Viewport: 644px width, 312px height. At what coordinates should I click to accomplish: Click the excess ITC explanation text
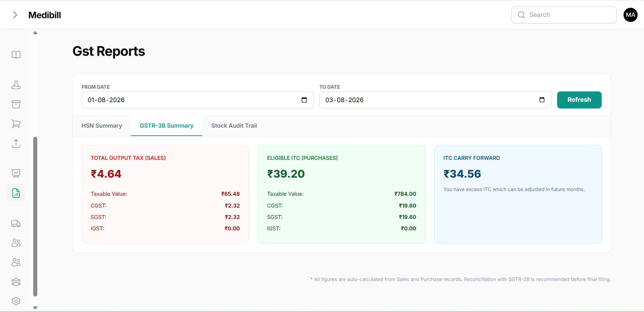(x=514, y=190)
